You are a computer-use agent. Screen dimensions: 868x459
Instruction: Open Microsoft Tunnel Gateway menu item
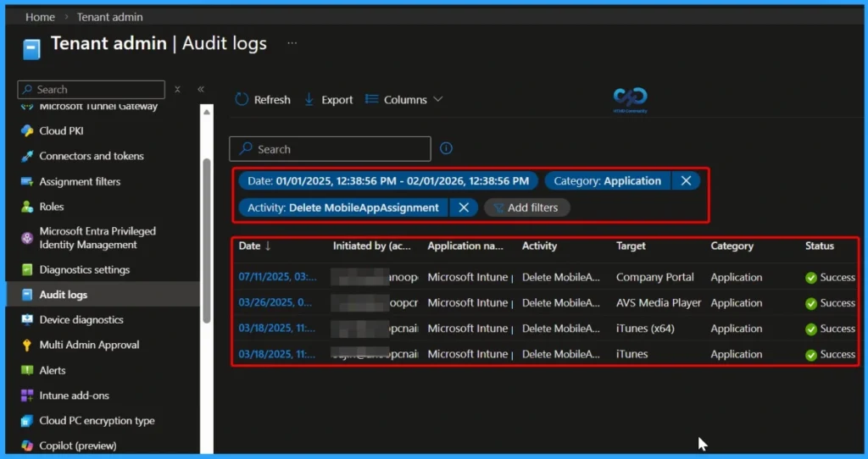(98, 106)
